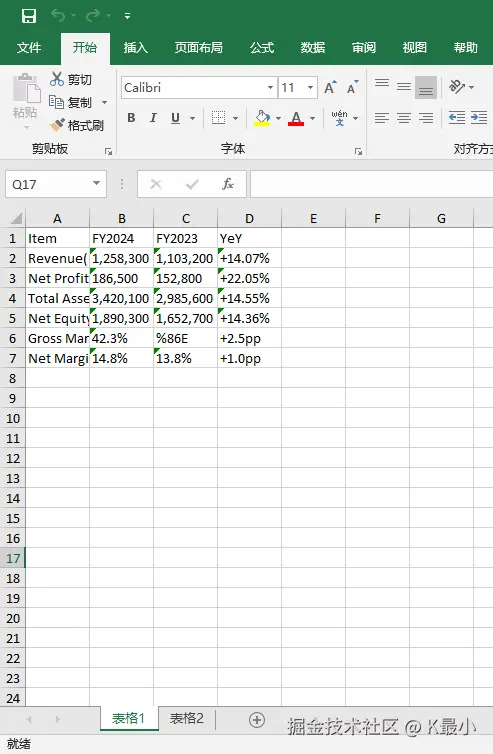Switch to the 公式 ribbon tab

(x=262, y=48)
